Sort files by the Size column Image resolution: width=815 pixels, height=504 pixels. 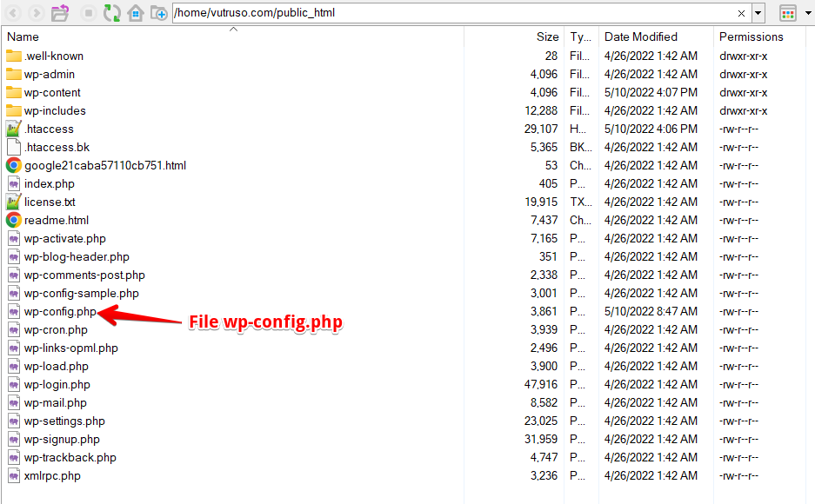(547, 36)
